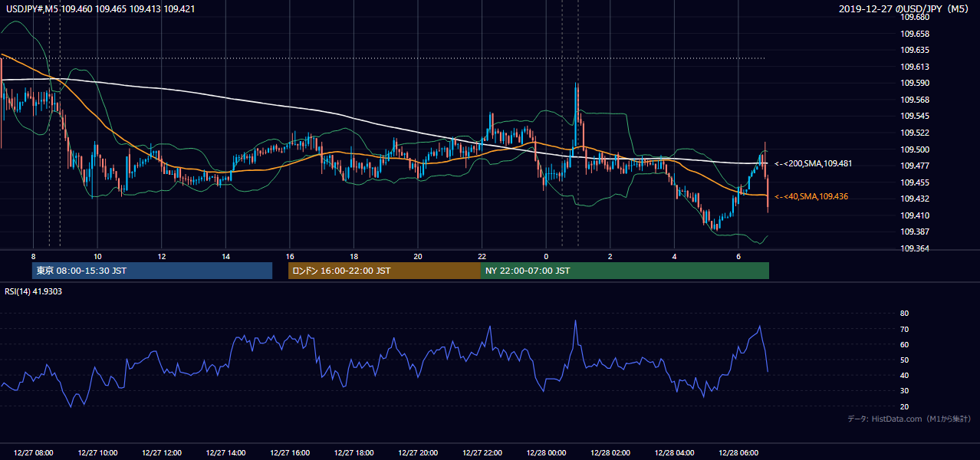Open the HistData.com data credit text
The image size is (980, 460).
point(909,419)
